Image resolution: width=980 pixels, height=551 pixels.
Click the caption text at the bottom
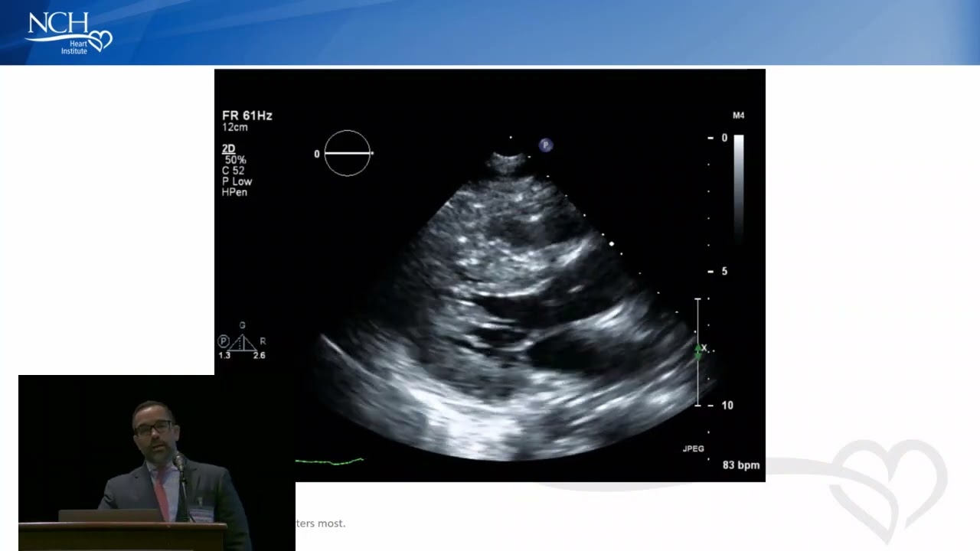[319, 523]
